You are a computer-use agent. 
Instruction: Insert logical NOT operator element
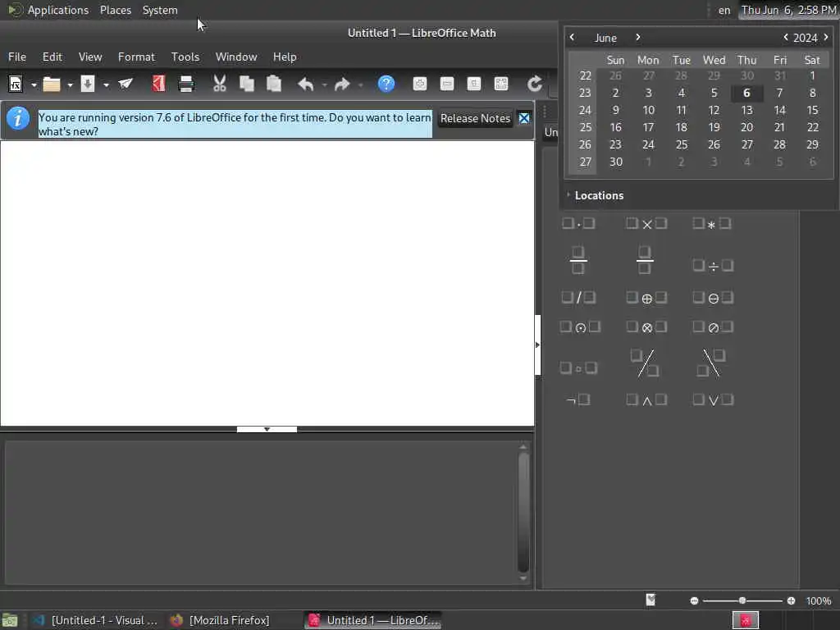tap(578, 399)
